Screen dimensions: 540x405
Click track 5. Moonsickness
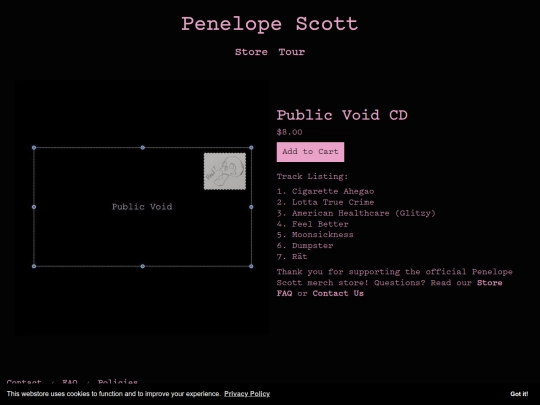click(x=315, y=235)
